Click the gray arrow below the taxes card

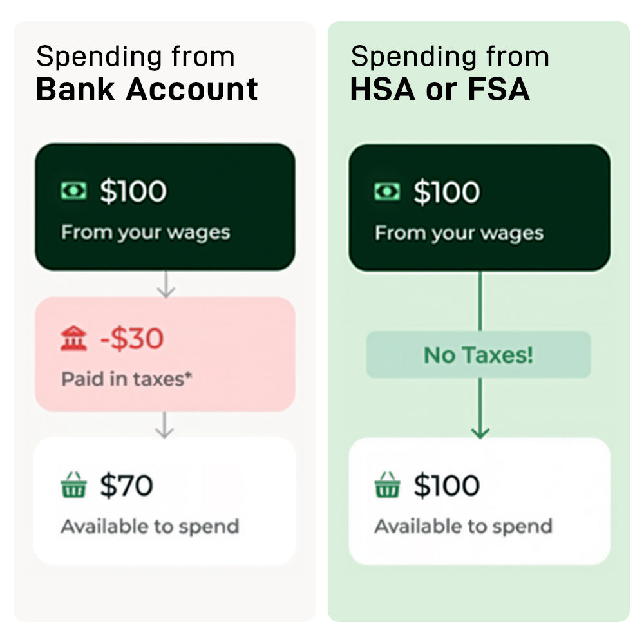(166, 426)
